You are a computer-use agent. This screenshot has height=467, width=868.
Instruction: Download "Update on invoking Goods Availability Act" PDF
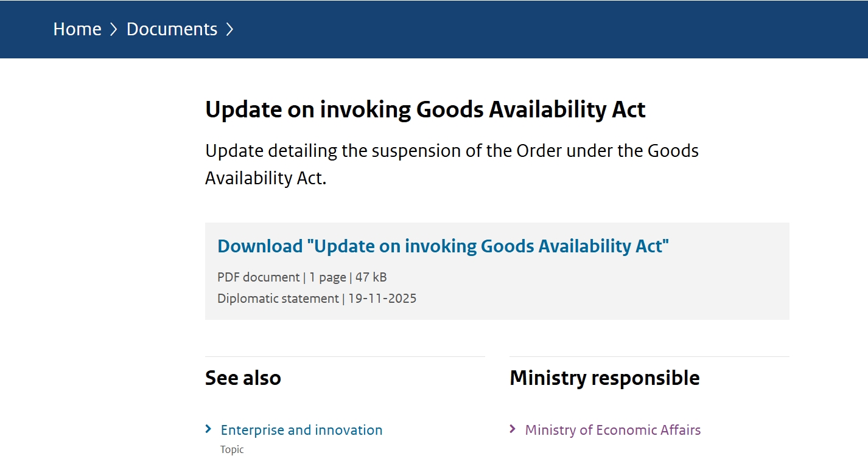pyautogui.click(x=443, y=246)
